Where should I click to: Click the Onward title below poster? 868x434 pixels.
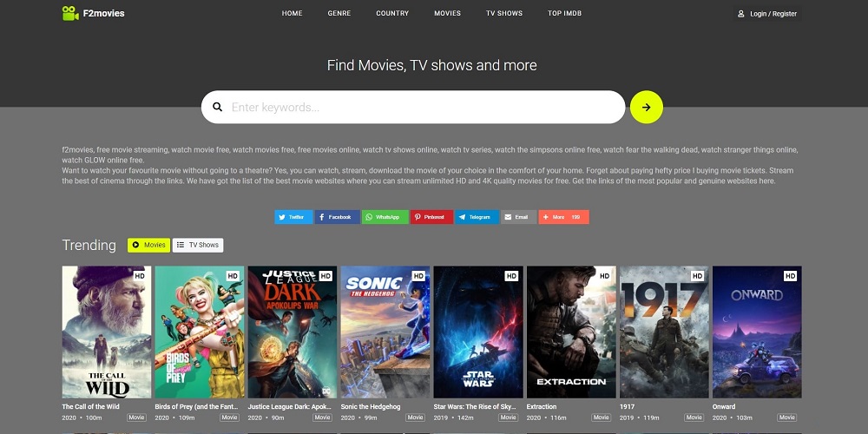[x=724, y=407]
